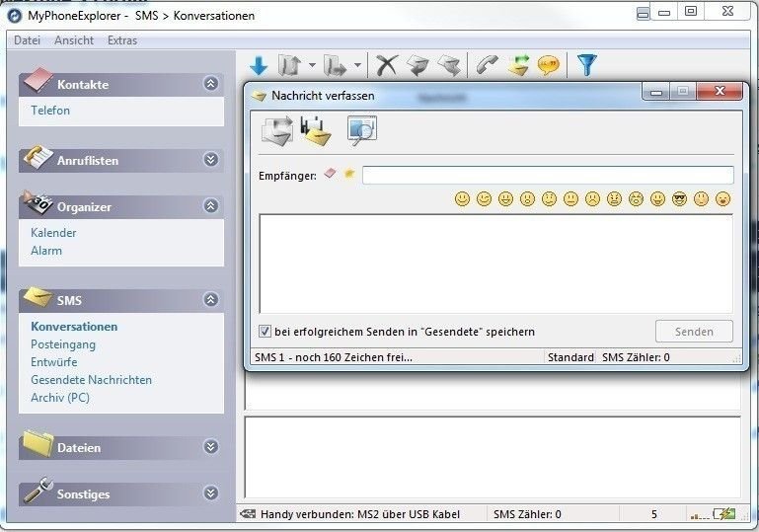Image resolution: width=759 pixels, height=532 pixels.
Task: Toggle save in Gesendete checkbox
Action: coord(265,332)
